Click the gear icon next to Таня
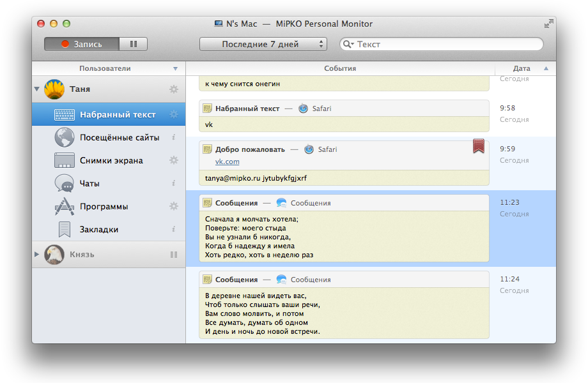Image resolution: width=588 pixels, height=383 pixels. point(174,89)
